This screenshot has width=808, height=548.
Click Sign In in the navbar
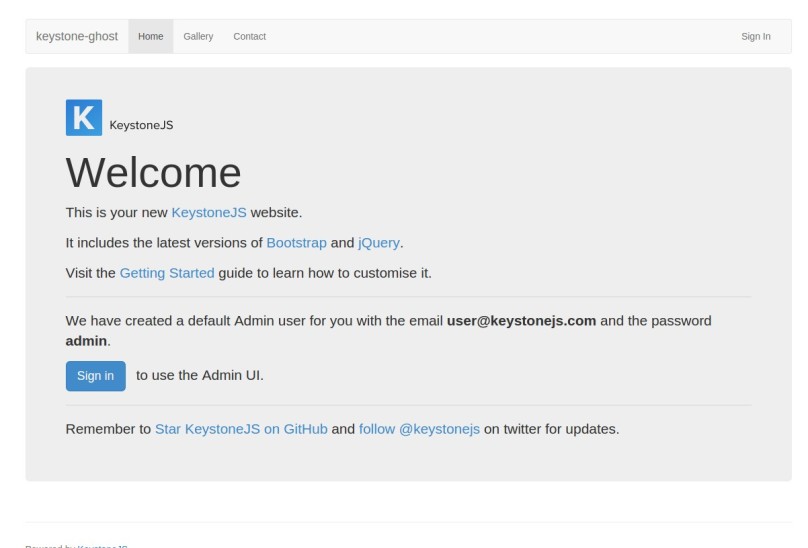click(755, 37)
